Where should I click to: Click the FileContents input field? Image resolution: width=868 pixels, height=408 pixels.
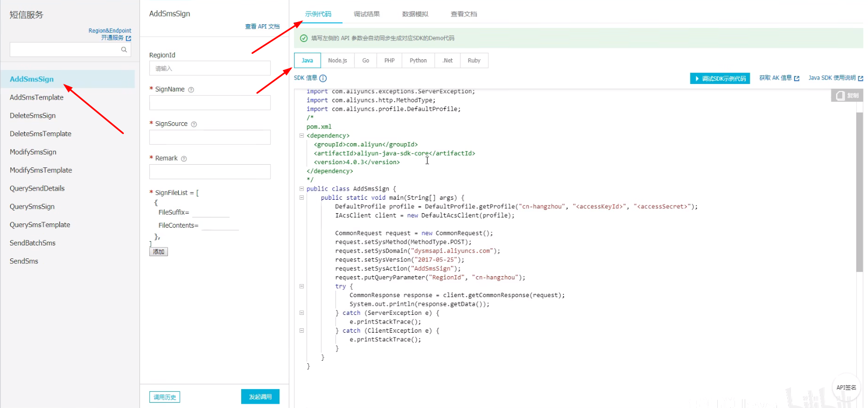click(x=220, y=226)
